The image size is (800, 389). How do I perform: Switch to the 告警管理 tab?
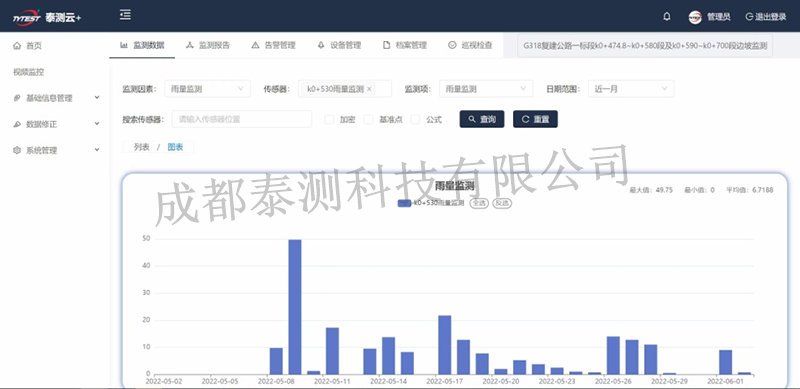click(273, 45)
